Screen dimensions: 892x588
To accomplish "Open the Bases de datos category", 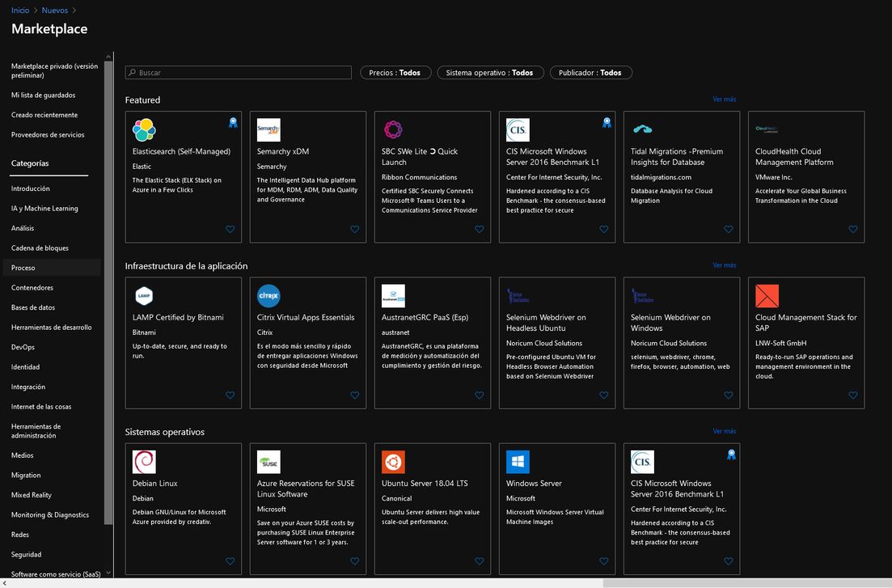I will point(33,307).
